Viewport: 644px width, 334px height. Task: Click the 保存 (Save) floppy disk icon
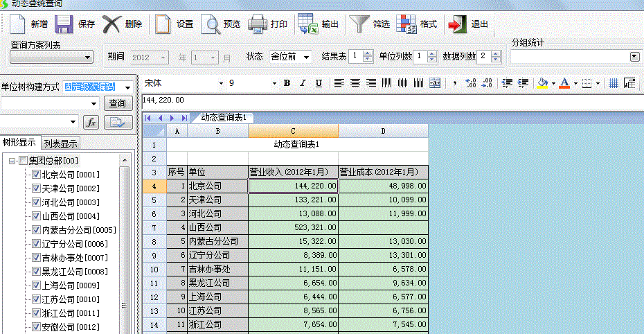pos(64,24)
